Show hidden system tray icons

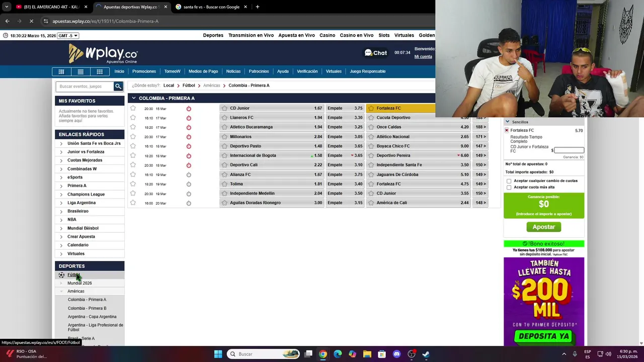564,354
